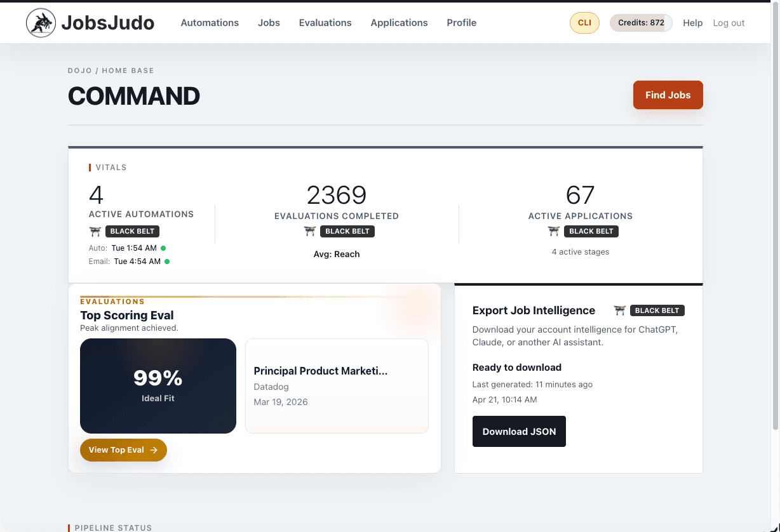Viewport: 780px width, 532px height.
Task: Click 'Top Scoring Eval' heading
Action: click(127, 316)
